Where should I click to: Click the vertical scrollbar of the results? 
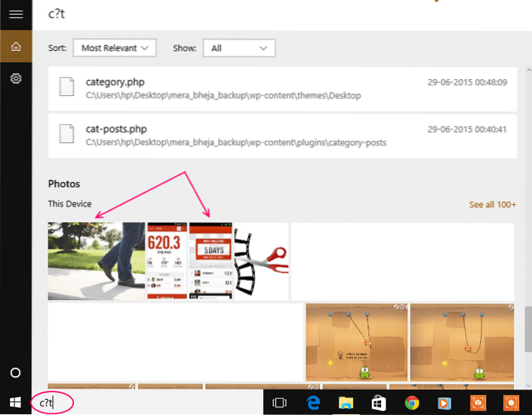click(527, 327)
